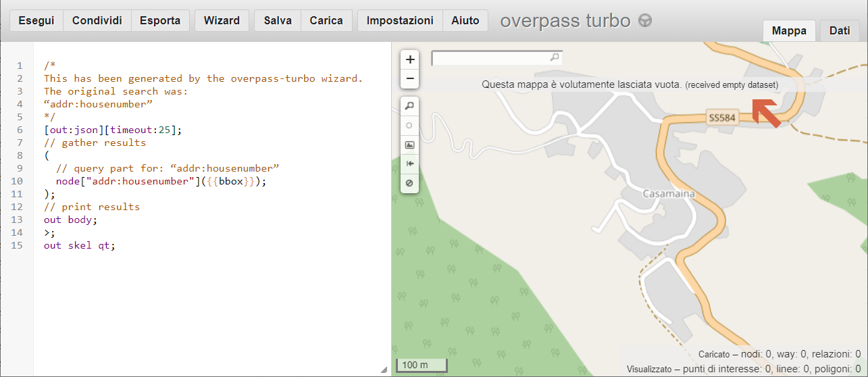Click the zoom-to-data magnifier icon
This screenshot has height=377, width=868.
point(409,106)
